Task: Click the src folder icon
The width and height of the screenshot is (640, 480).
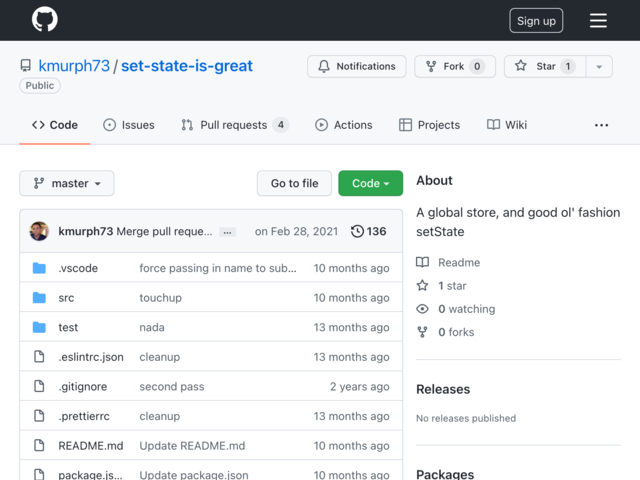Action: pos(39,298)
